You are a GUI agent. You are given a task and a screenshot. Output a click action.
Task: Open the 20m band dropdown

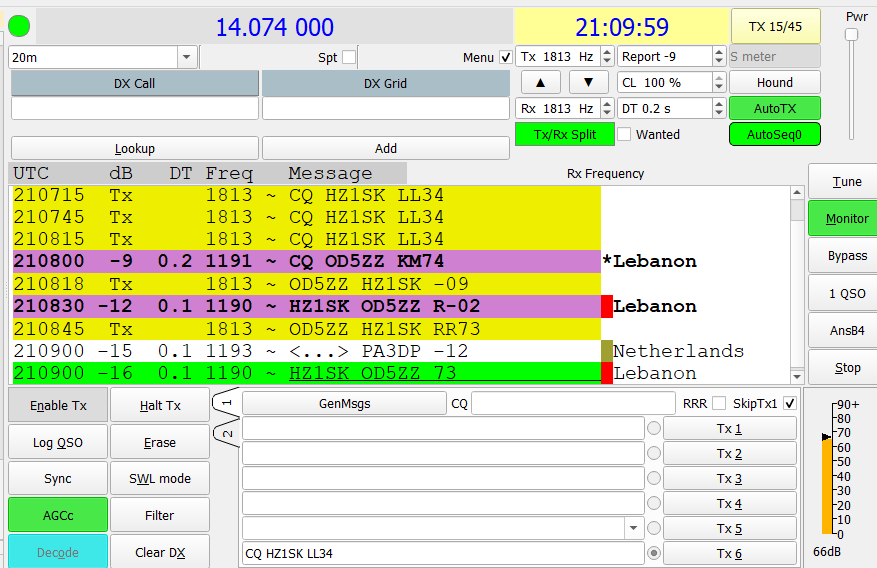pos(187,57)
